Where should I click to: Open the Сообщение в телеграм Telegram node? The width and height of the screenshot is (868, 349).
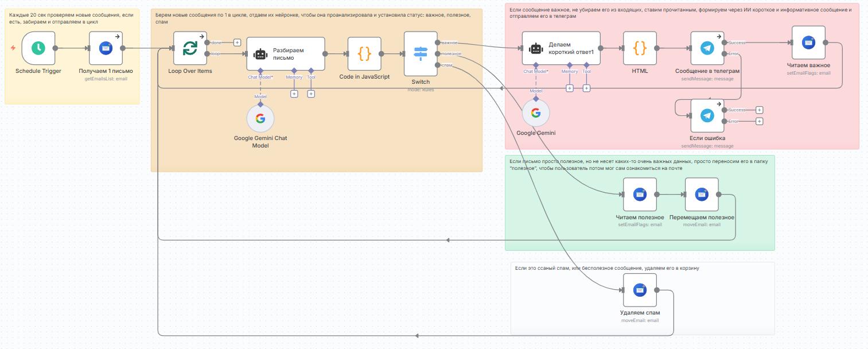click(707, 48)
